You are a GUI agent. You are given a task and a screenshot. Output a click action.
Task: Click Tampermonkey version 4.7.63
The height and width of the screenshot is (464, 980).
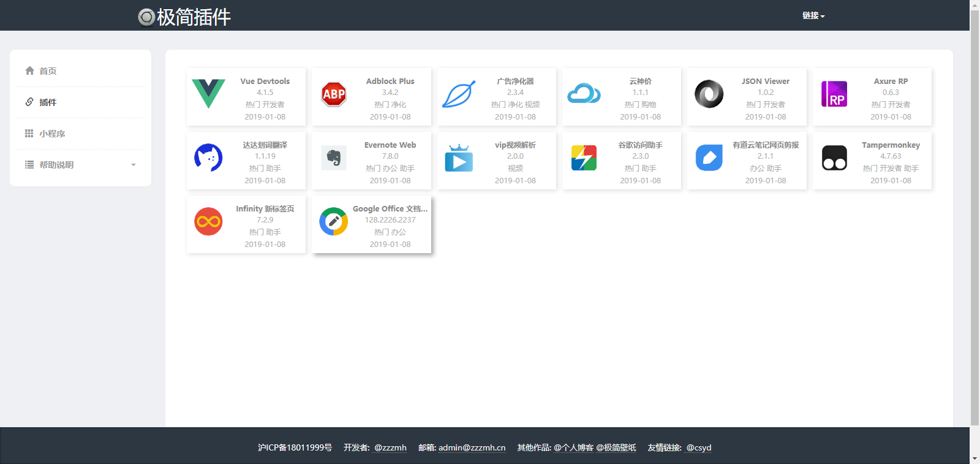point(891,156)
